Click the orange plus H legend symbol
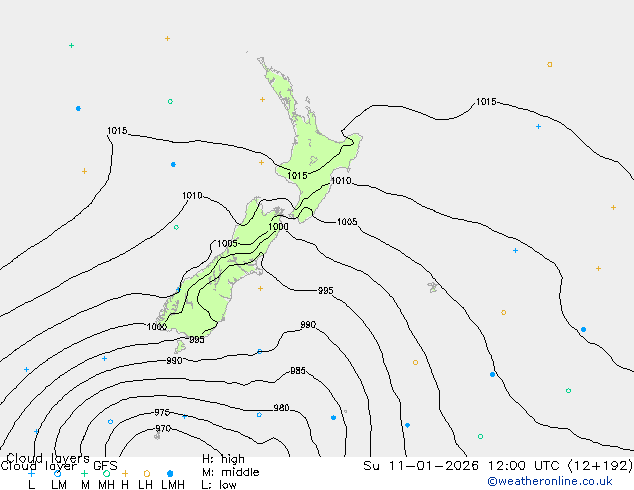634x490 pixels. click(125, 473)
